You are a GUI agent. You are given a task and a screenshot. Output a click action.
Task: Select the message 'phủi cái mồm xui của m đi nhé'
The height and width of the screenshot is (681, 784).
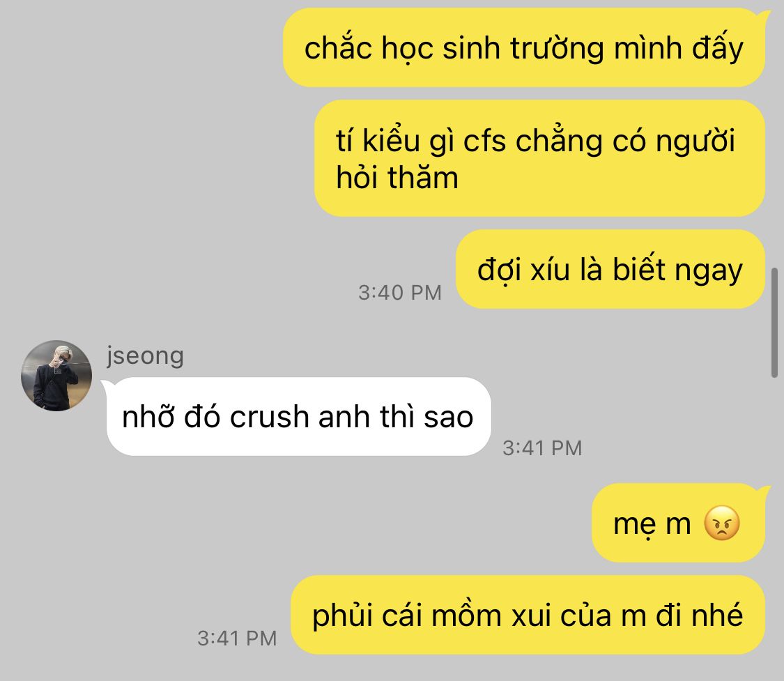click(x=528, y=615)
